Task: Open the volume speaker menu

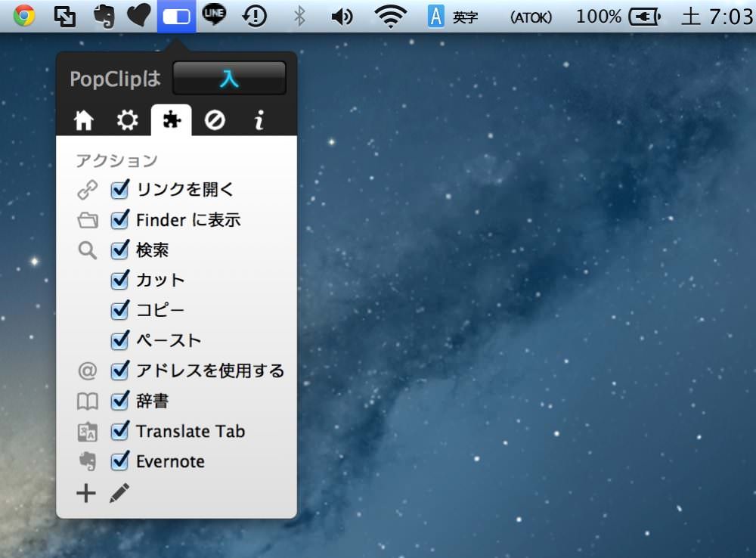Action: pyautogui.click(x=342, y=17)
